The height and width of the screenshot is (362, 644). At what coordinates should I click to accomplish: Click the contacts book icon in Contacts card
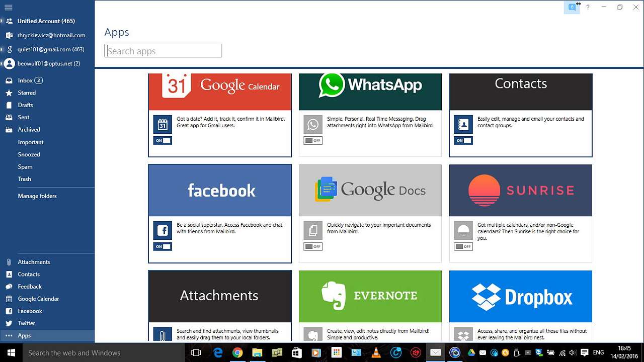click(x=463, y=124)
